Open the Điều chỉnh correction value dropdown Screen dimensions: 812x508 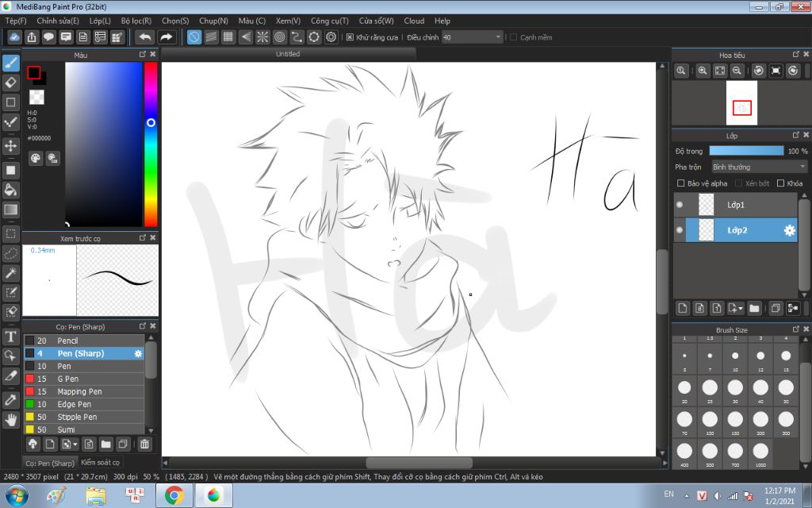click(473, 37)
